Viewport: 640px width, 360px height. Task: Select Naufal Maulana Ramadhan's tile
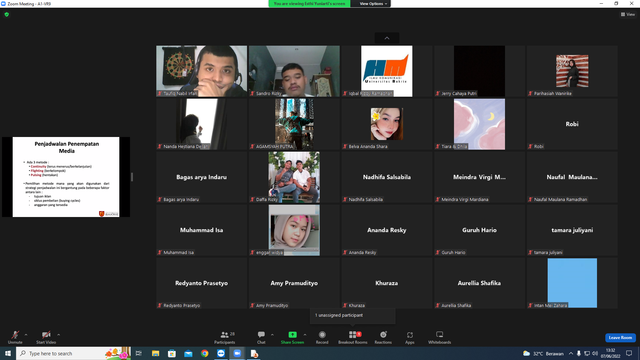pyautogui.click(x=572, y=177)
